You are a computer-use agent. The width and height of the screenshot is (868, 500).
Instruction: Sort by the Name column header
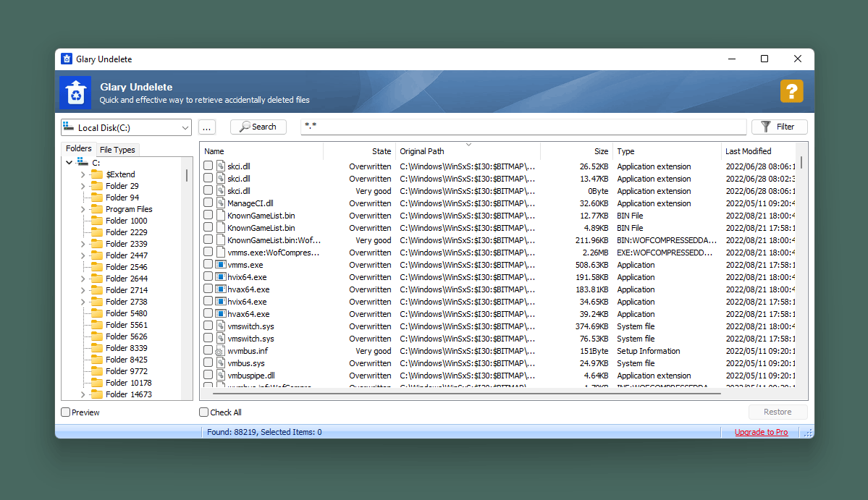pos(261,151)
